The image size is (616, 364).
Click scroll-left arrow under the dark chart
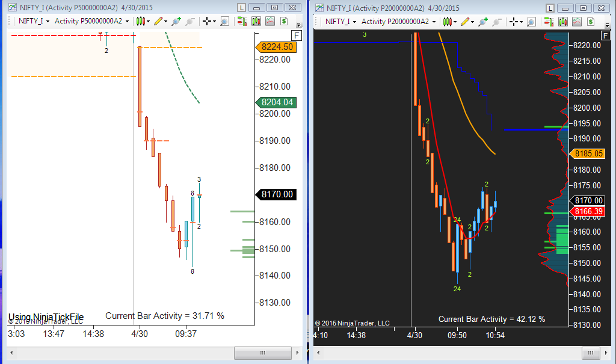coord(318,353)
